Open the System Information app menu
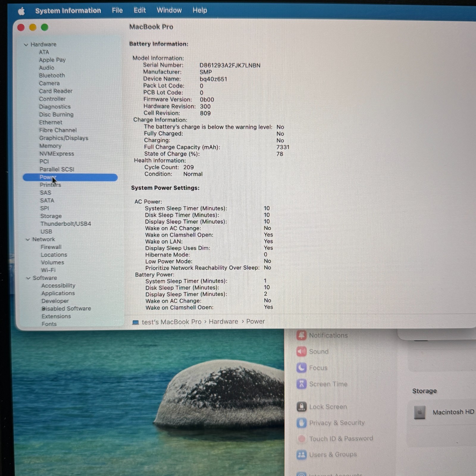This screenshot has width=476, height=476. click(68, 11)
